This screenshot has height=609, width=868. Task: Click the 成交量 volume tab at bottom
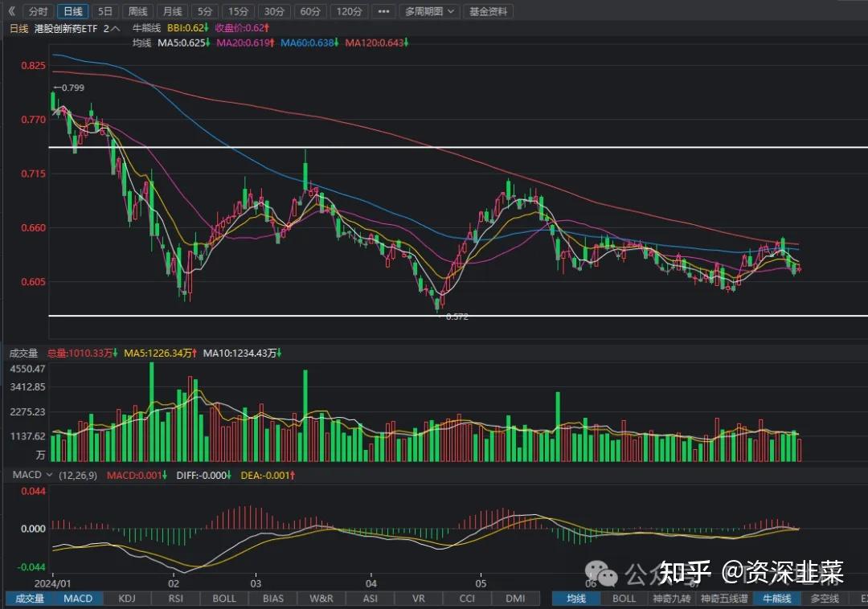(x=30, y=598)
